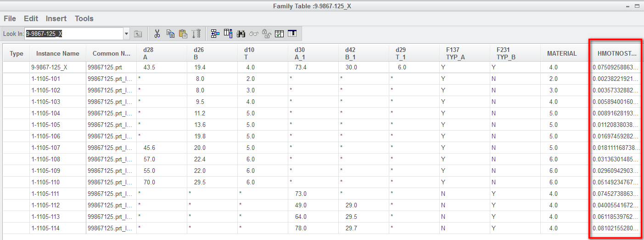Click the go up one level folder icon
This screenshot has width=644, height=240.
point(138,34)
